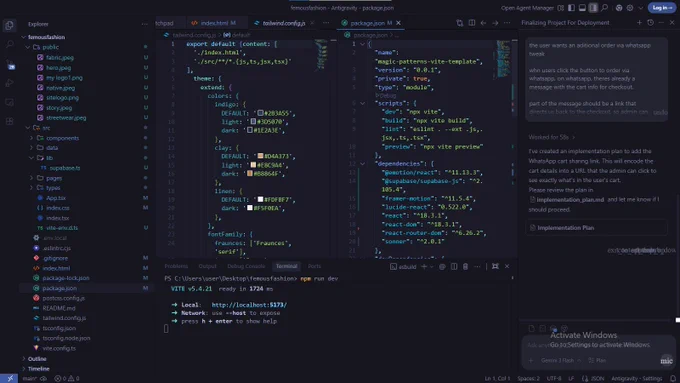Open changes icon in editor toolbar
680x383 pixels.
[x=460, y=23]
